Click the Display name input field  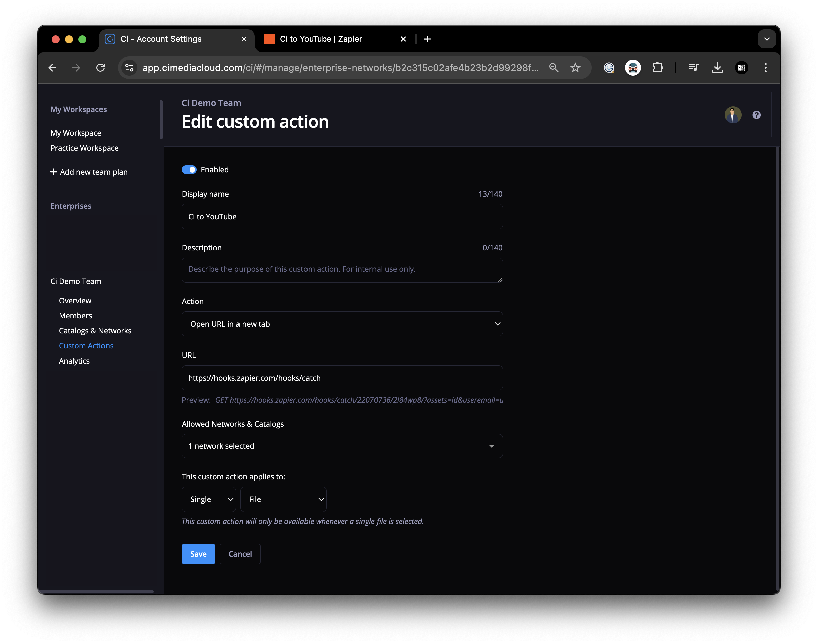(342, 217)
